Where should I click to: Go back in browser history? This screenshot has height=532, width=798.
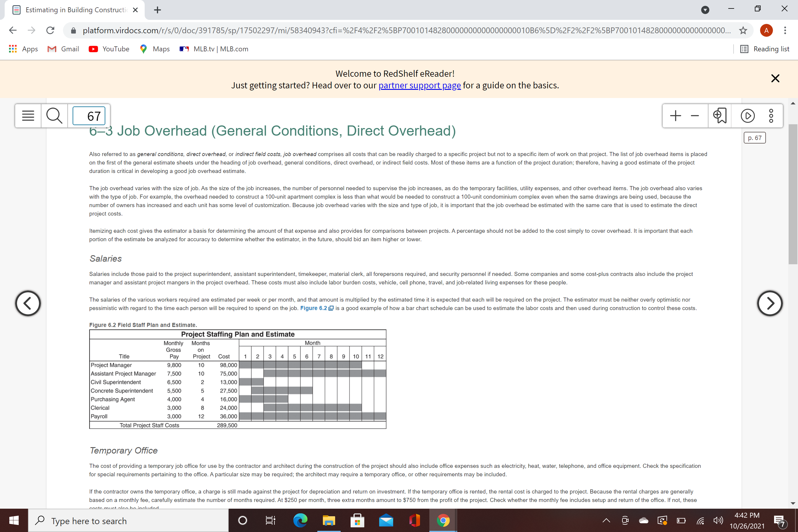[x=13, y=30]
